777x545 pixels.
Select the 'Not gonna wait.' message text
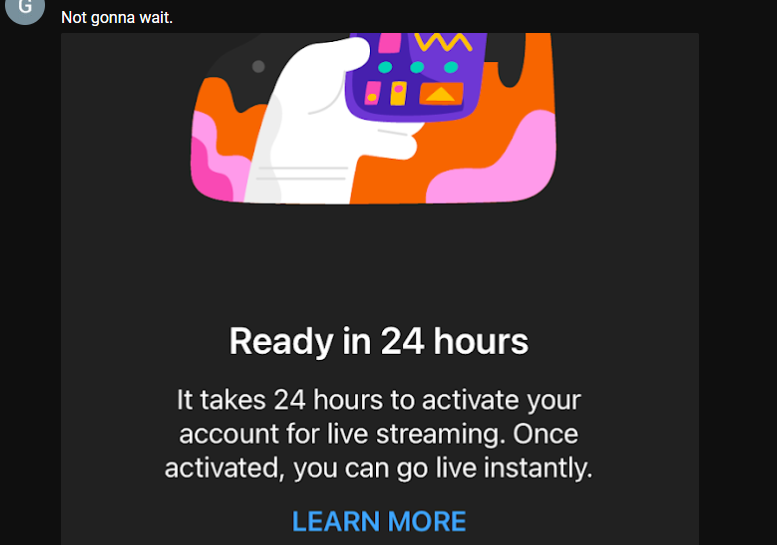(117, 18)
